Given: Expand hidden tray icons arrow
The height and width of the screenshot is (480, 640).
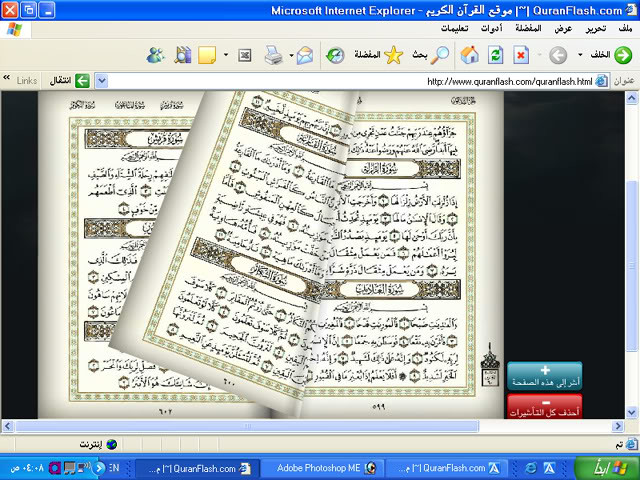Looking at the screenshot, I should pos(99,468).
